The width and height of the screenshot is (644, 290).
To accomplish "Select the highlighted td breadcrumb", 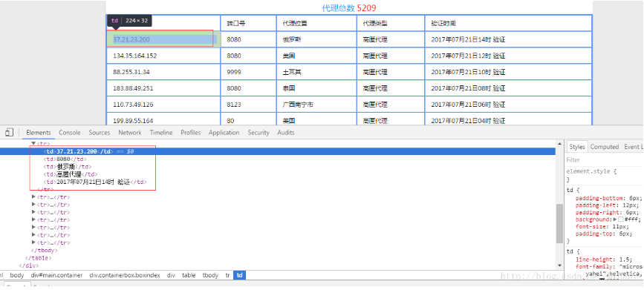I will point(240,275).
